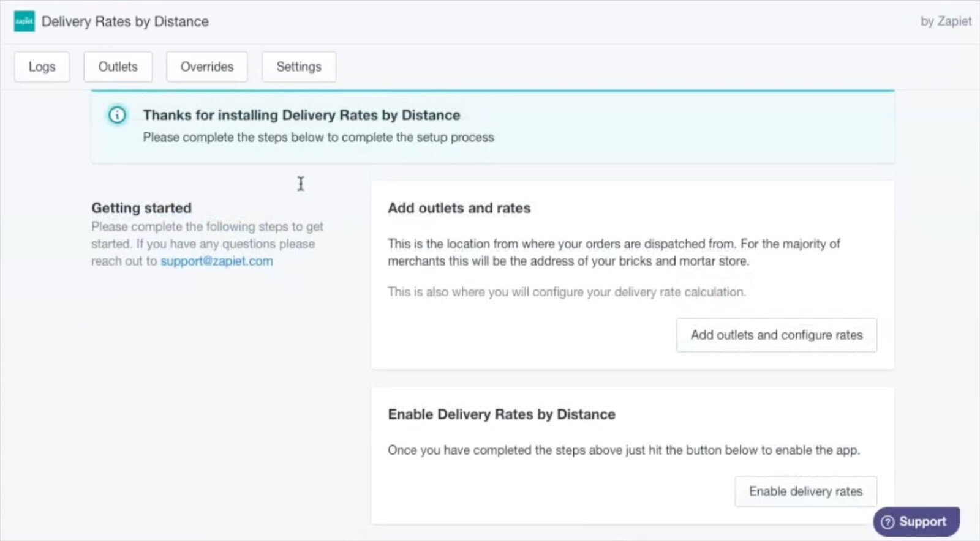Click 'Enable Delivery Rates by Distance' card heading
Image resolution: width=980 pixels, height=541 pixels.
[501, 414]
